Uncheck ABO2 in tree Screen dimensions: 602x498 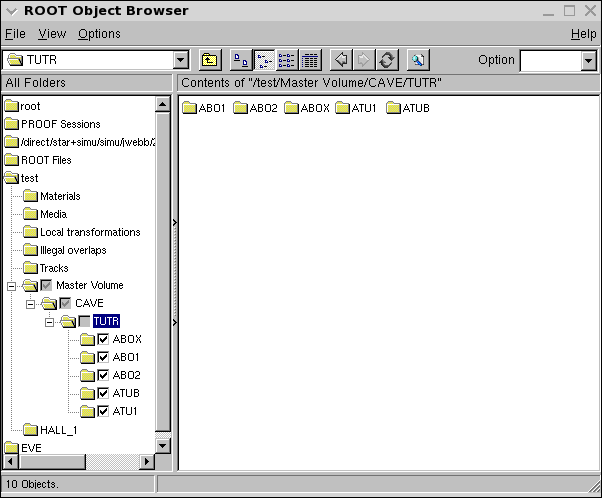pos(103,375)
